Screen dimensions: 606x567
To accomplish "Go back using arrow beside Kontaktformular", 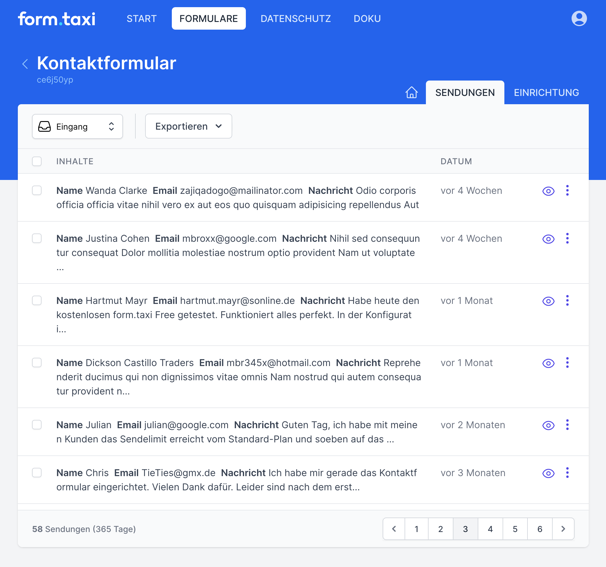I will tap(25, 64).
